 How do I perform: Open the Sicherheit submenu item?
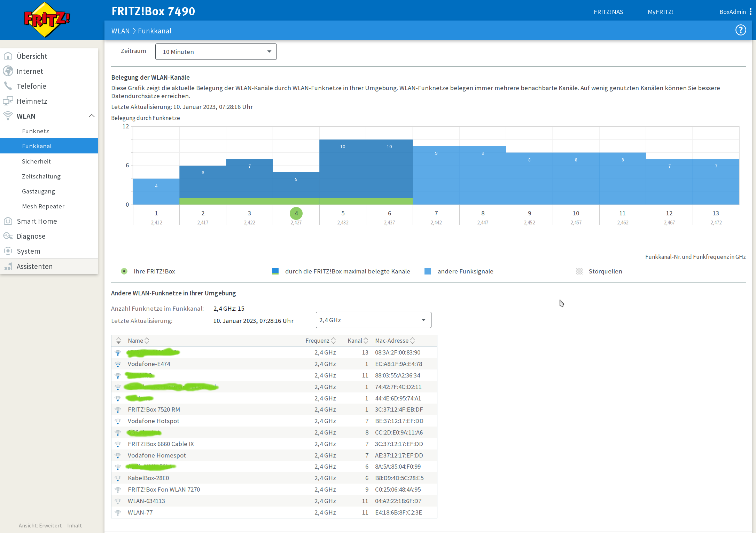pos(36,161)
